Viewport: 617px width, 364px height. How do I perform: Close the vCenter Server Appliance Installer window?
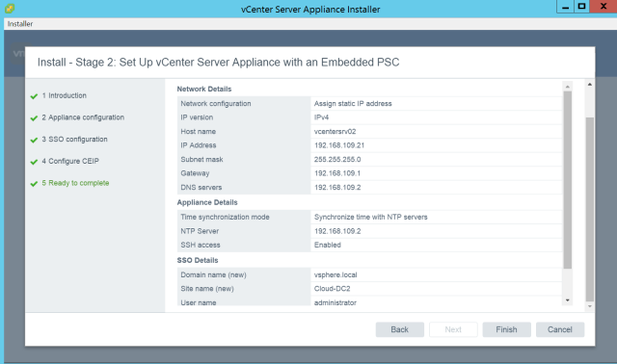pyautogui.click(x=604, y=7)
